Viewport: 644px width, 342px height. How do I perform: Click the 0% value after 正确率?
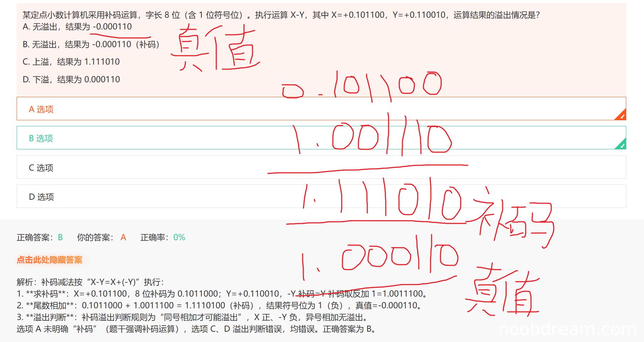(x=179, y=237)
